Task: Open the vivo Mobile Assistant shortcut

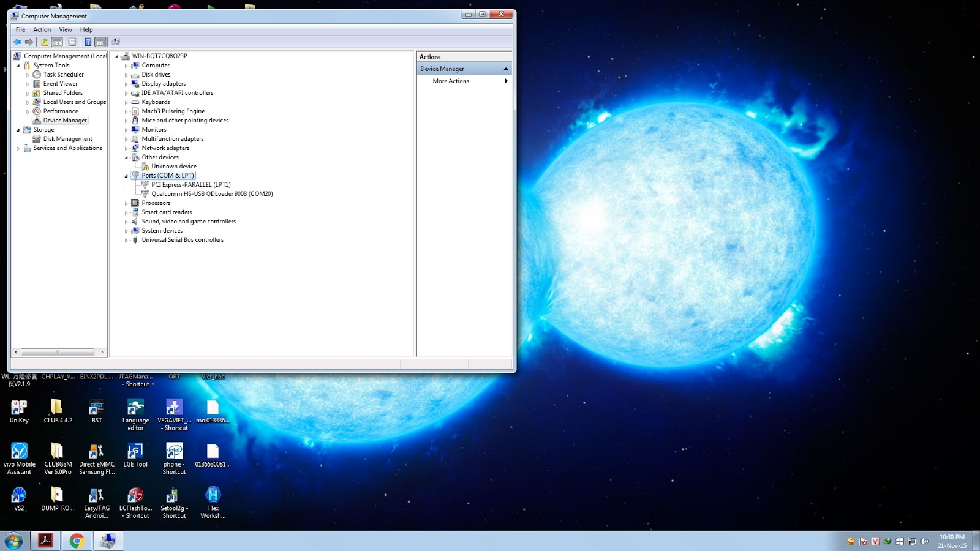Action: point(19,459)
